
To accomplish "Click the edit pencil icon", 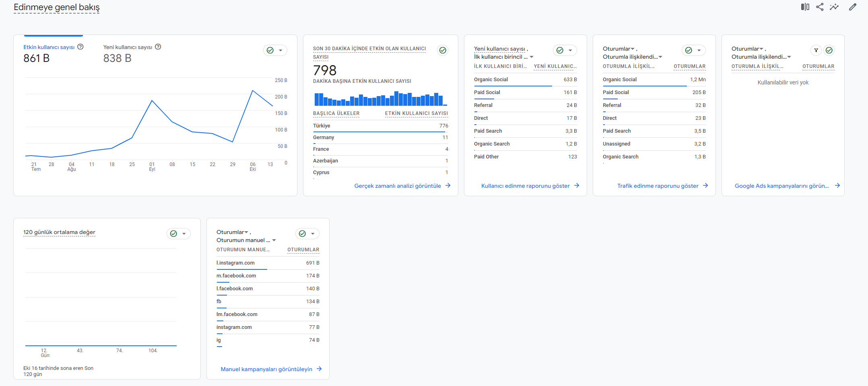I will 853,7.
